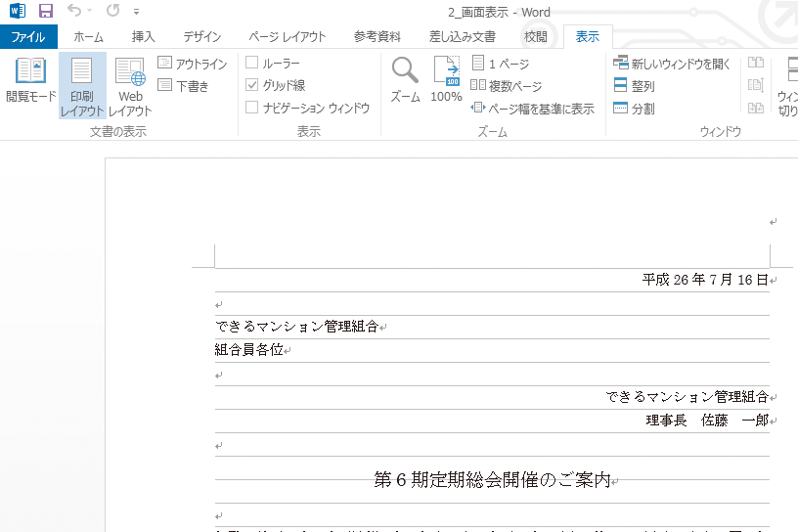Show 1 ページ at a time
The image size is (798, 532).
[x=501, y=64]
